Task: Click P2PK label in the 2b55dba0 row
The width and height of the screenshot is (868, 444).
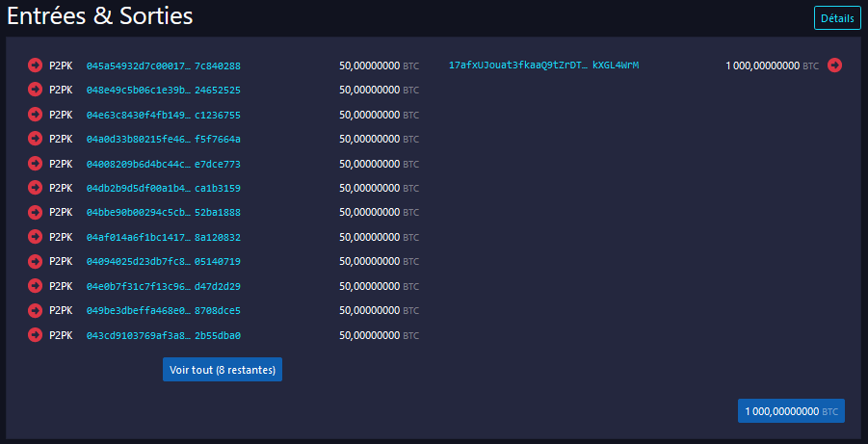Action: (61, 335)
